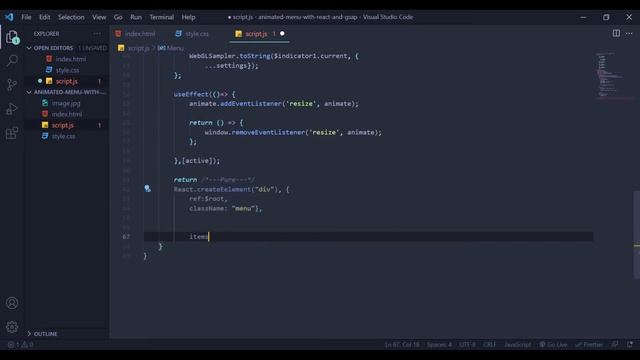Open the View menu

[x=99, y=17]
